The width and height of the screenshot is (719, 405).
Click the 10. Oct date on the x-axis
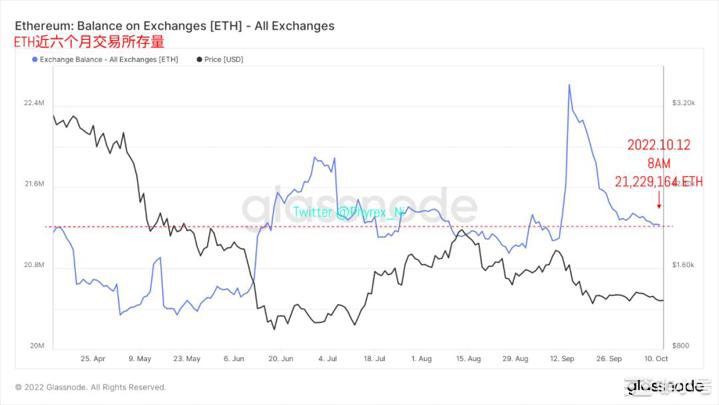(x=655, y=356)
